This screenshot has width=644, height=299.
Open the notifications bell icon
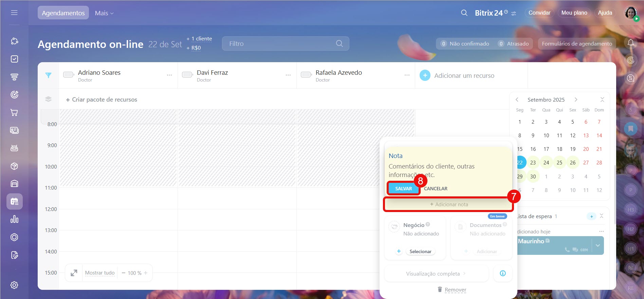click(x=630, y=43)
